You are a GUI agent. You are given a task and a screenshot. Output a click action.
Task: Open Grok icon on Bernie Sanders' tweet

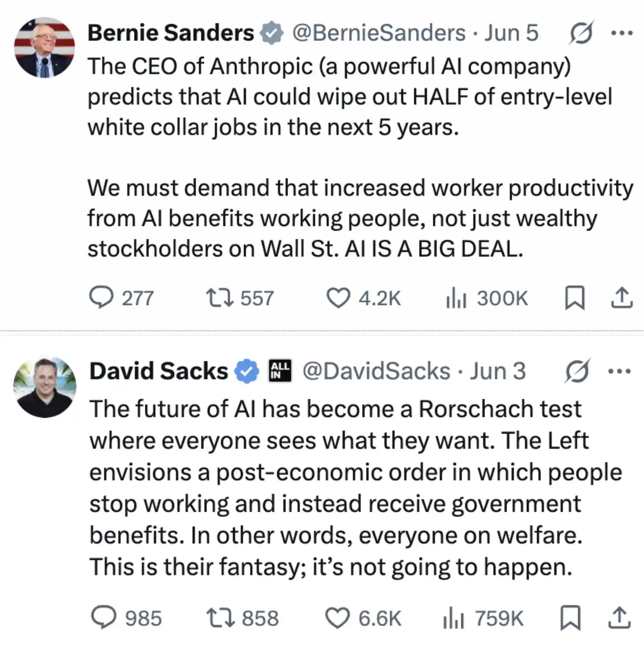pyautogui.click(x=581, y=33)
